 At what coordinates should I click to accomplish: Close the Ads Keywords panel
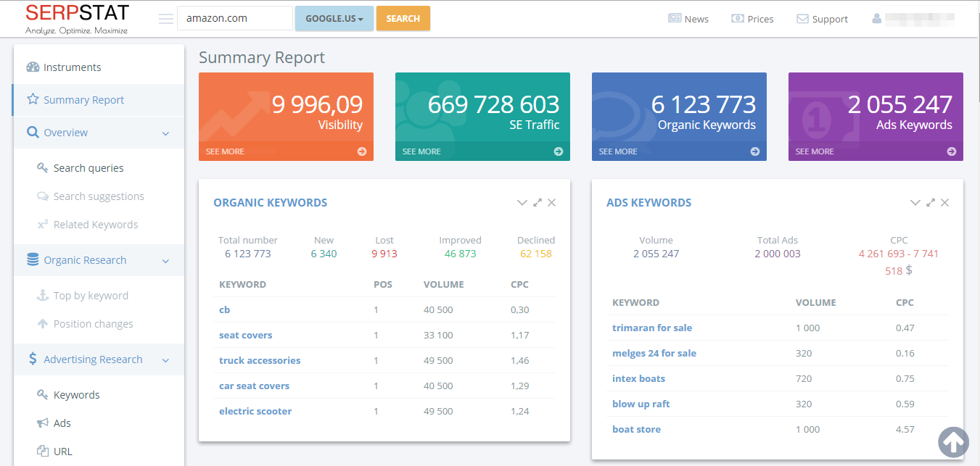click(945, 203)
